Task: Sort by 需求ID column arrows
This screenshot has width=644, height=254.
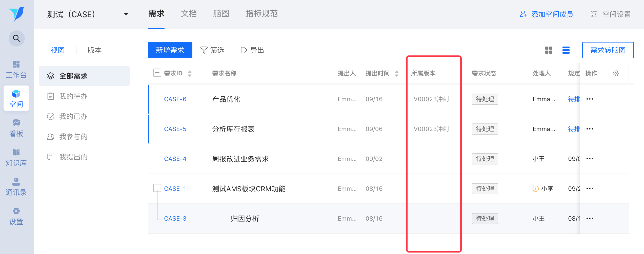Action: pos(190,73)
